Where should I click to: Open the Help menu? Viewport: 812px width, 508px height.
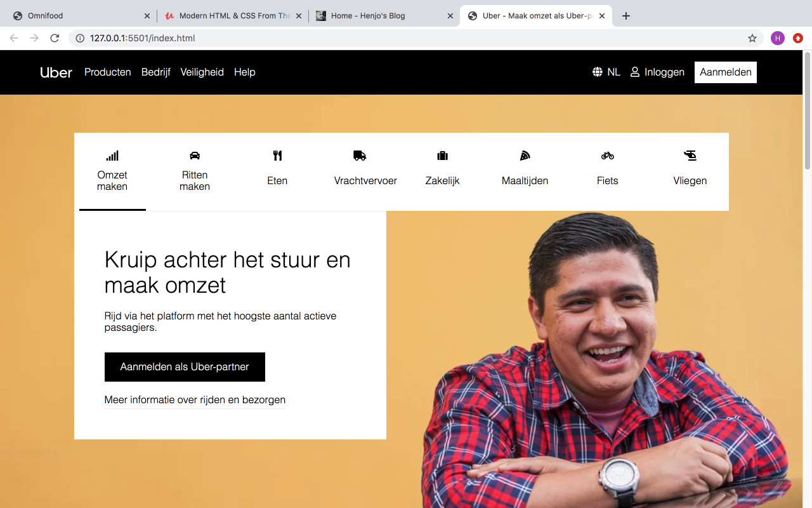click(245, 72)
